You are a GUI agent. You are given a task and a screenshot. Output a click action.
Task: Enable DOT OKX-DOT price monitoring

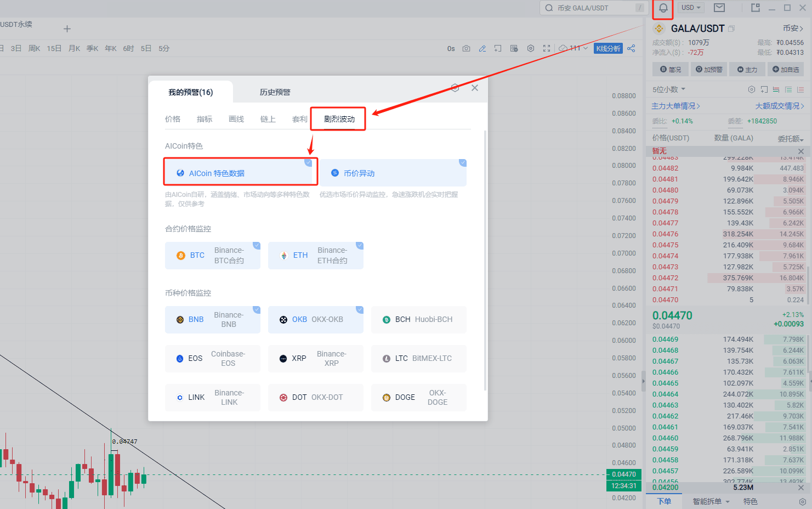(316, 398)
